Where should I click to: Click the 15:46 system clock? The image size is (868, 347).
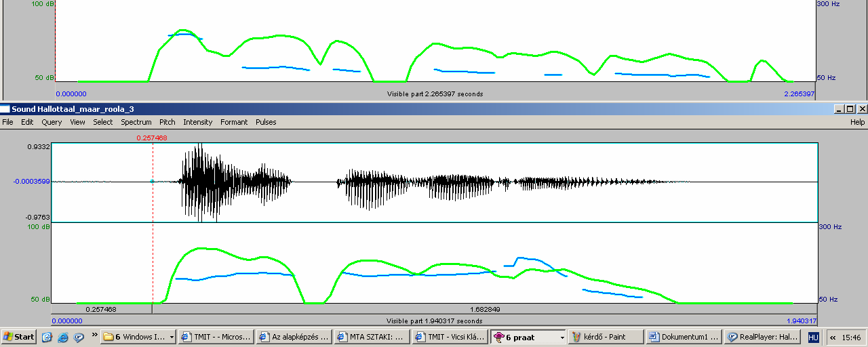[851, 337]
